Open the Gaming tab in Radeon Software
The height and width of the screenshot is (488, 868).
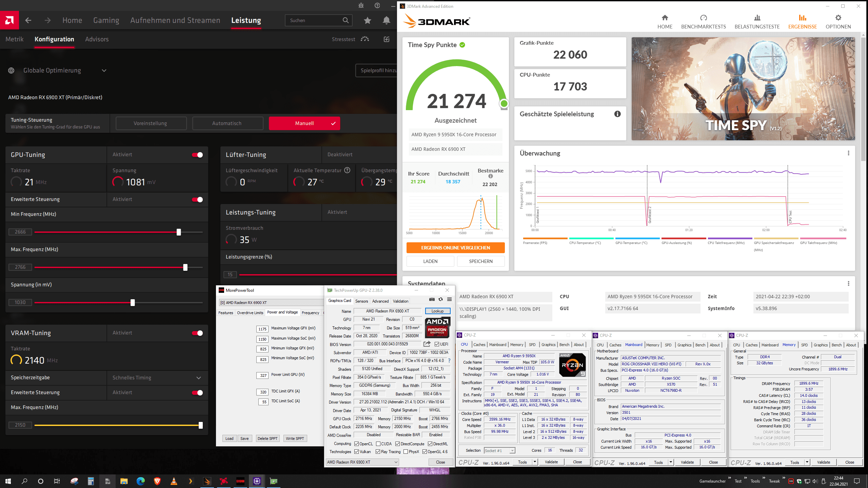tap(106, 20)
